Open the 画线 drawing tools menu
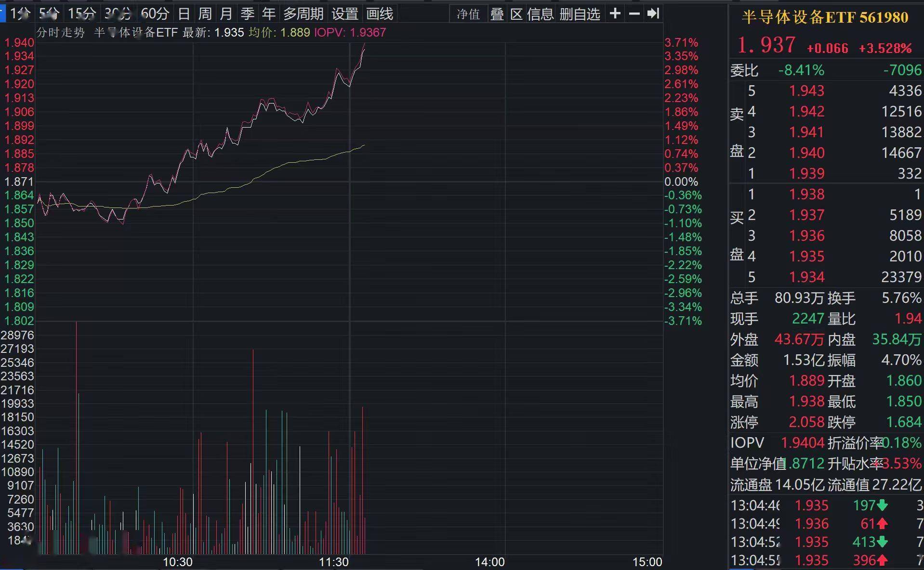This screenshot has height=570, width=924. click(x=379, y=13)
